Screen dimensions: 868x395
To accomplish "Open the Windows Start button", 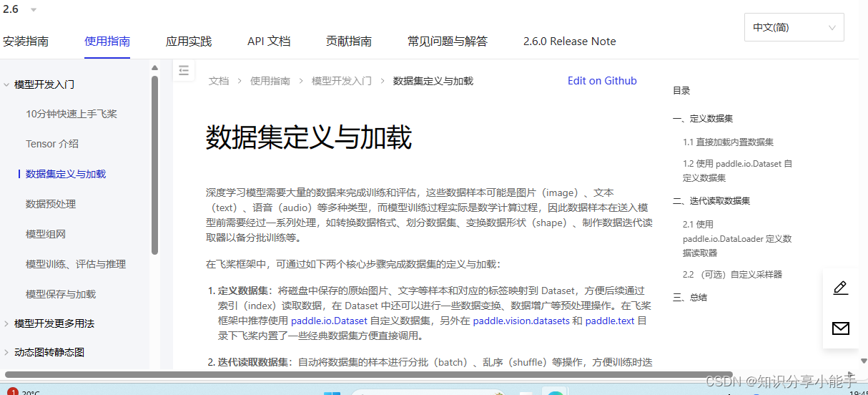I will coord(332,393).
